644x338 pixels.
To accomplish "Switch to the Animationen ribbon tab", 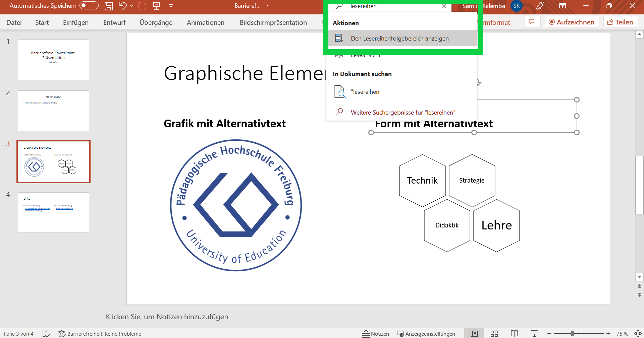I will click(205, 22).
